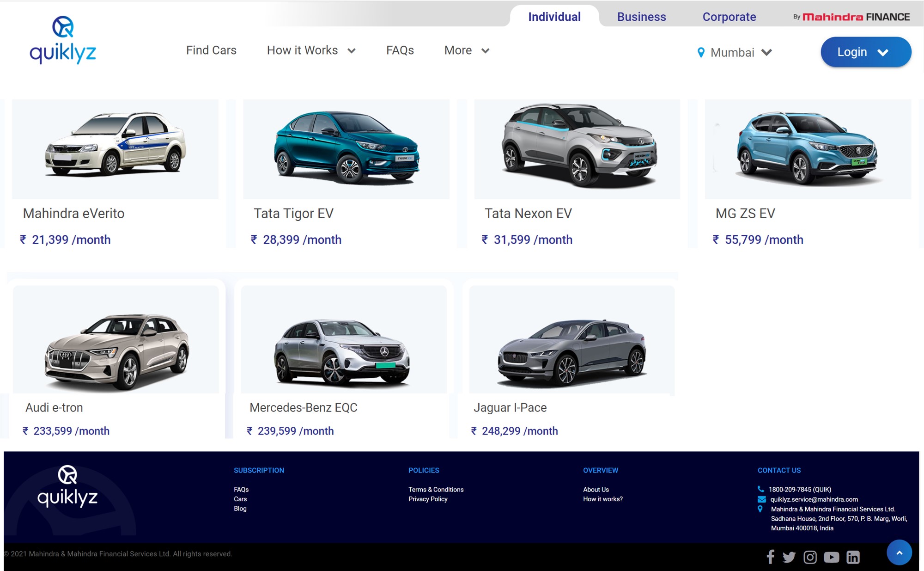This screenshot has width=924, height=571.
Task: Switch to the Corporate tab
Action: 729,17
